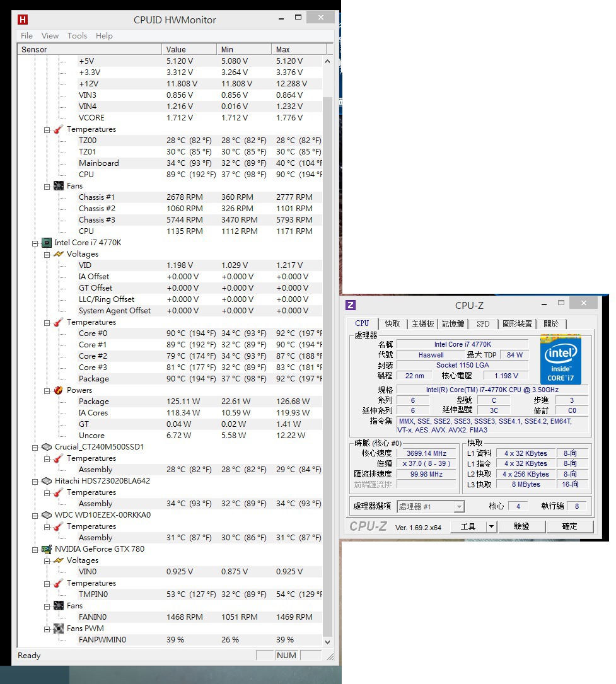Collapse the Intel Core i7 4770K node

[x=35, y=243]
